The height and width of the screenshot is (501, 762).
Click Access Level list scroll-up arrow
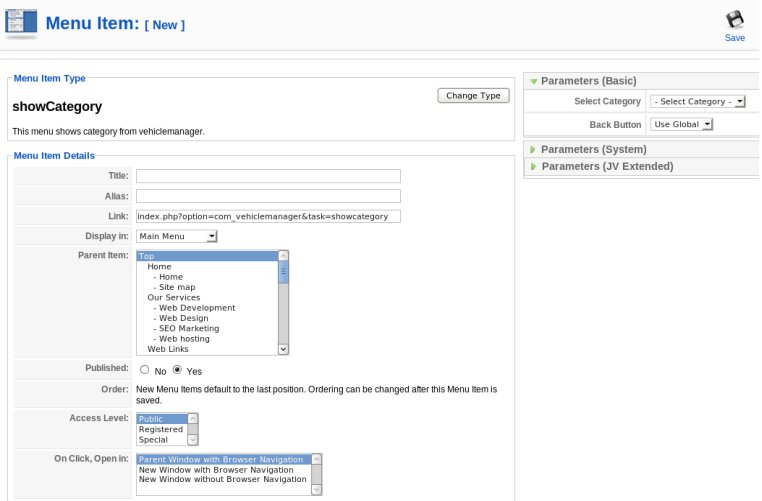193,418
